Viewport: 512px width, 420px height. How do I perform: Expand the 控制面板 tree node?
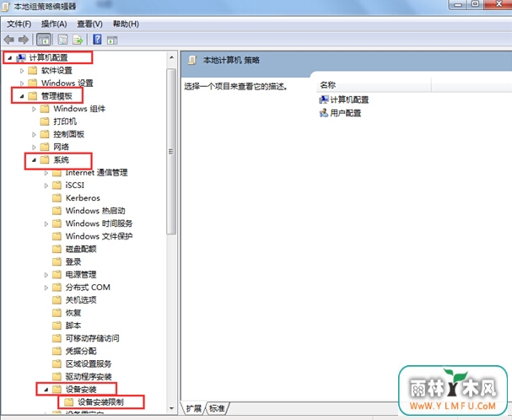coord(34,134)
